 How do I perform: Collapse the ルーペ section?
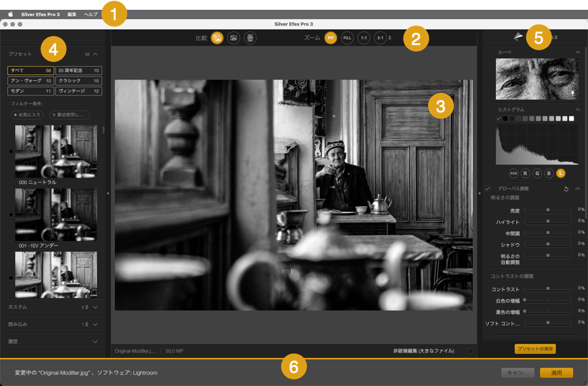click(578, 52)
